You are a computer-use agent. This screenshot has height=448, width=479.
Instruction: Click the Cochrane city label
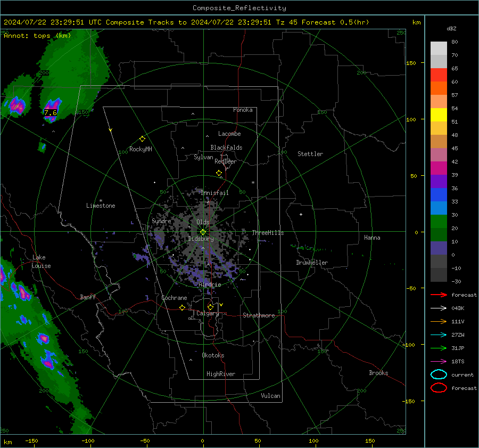174,298
